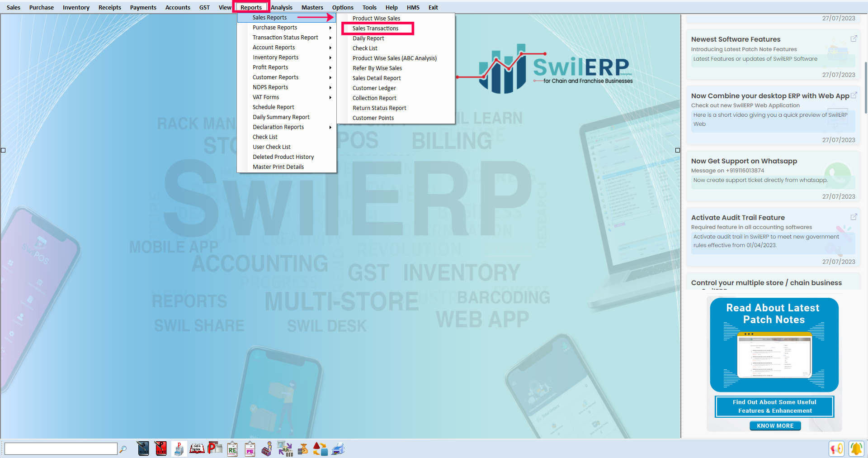Expand the NDPS Reports submenu

tap(287, 87)
